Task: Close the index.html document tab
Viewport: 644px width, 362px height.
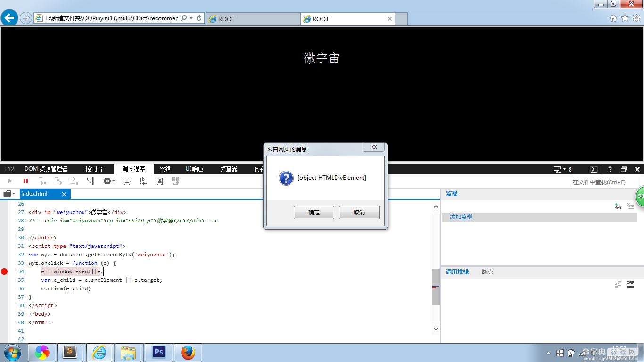Action: pyautogui.click(x=64, y=194)
